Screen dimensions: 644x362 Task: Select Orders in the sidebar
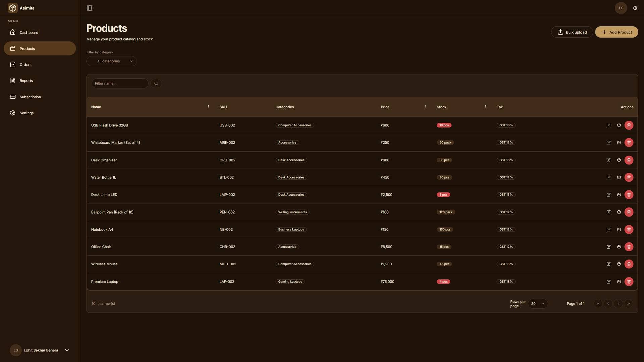(x=25, y=64)
